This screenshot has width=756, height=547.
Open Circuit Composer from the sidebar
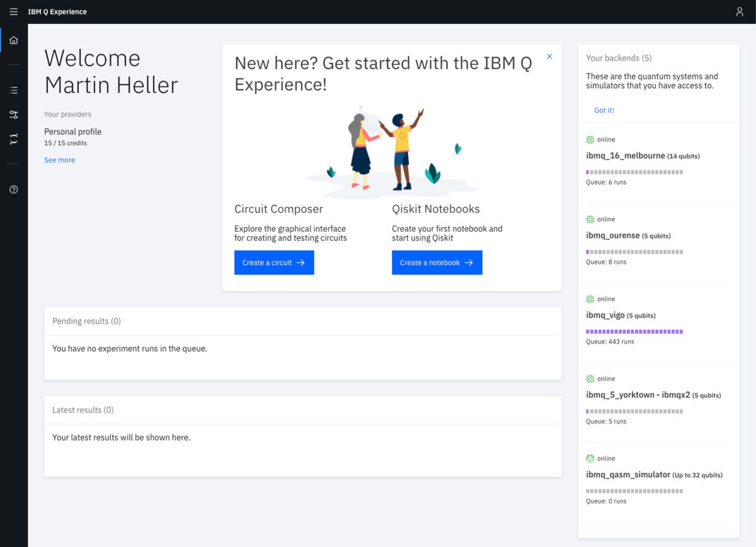click(x=14, y=115)
